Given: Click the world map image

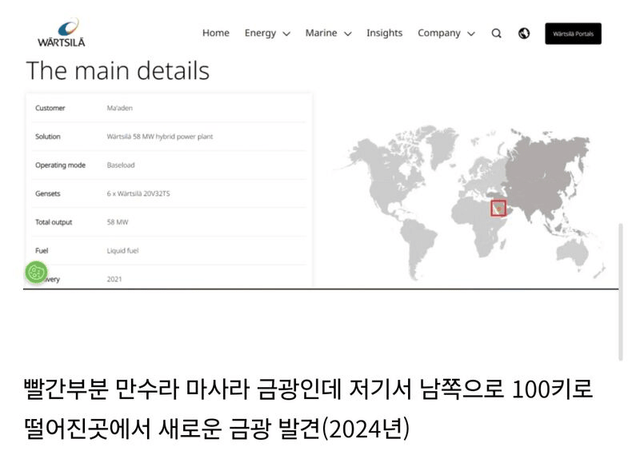Looking at the screenshot, I should tap(469, 202).
